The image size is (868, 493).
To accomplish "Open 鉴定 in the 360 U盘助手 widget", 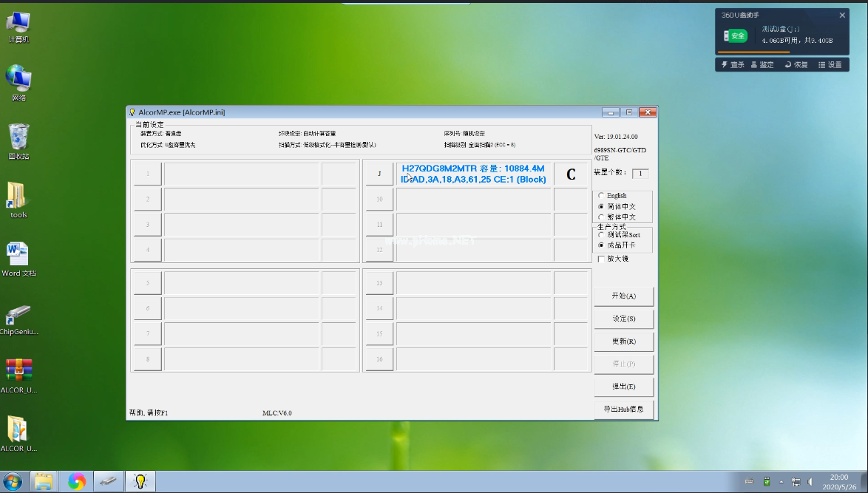I will (x=762, y=65).
